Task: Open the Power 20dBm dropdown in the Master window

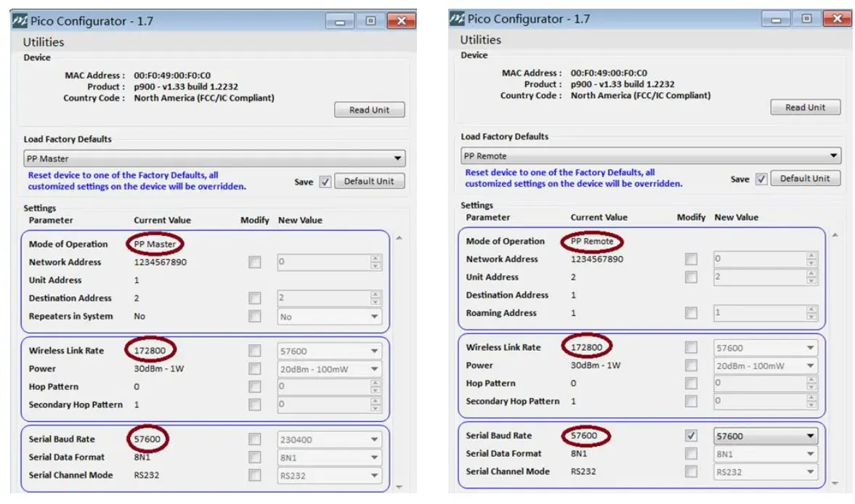Action: point(329,369)
